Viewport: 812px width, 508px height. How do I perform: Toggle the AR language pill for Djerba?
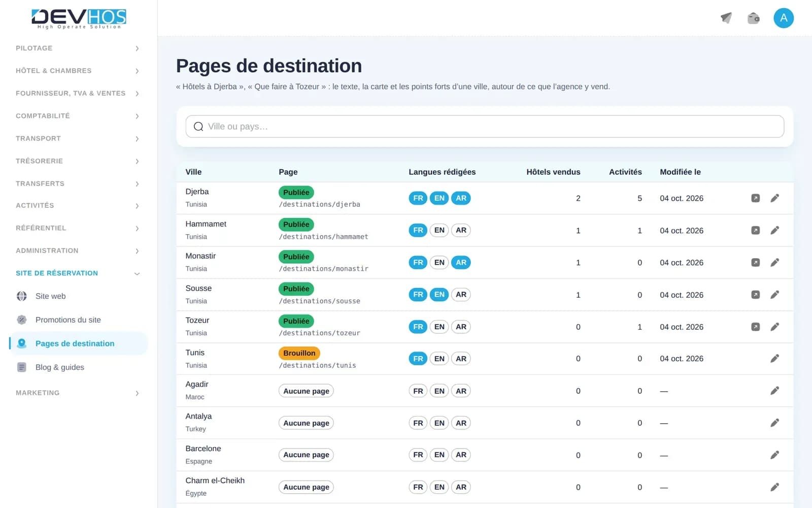pos(461,198)
